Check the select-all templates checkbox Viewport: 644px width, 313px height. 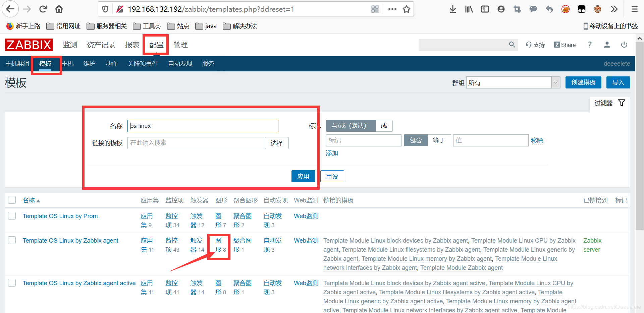tap(12, 200)
